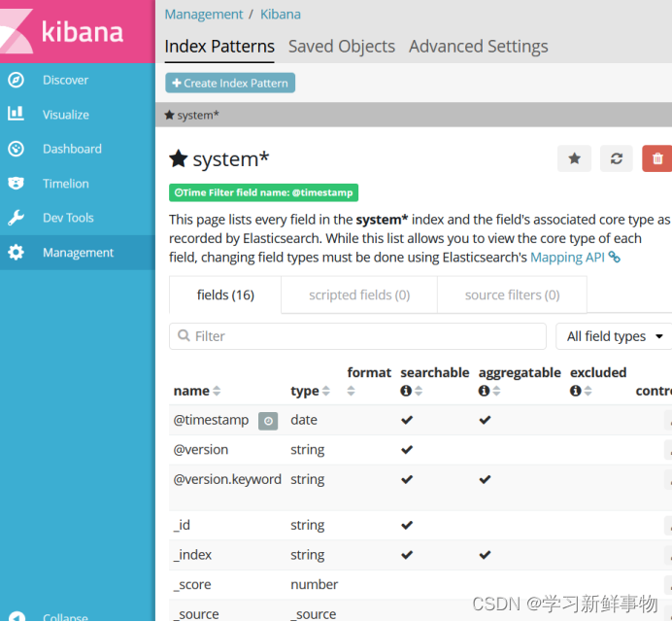Open All field types dropdown
Viewport: 672px width, 622px height.
pos(614,336)
